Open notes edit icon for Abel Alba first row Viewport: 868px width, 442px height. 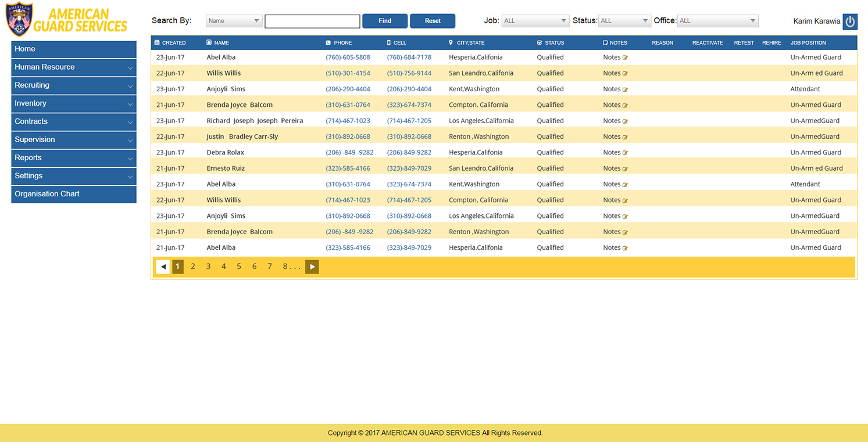625,58
